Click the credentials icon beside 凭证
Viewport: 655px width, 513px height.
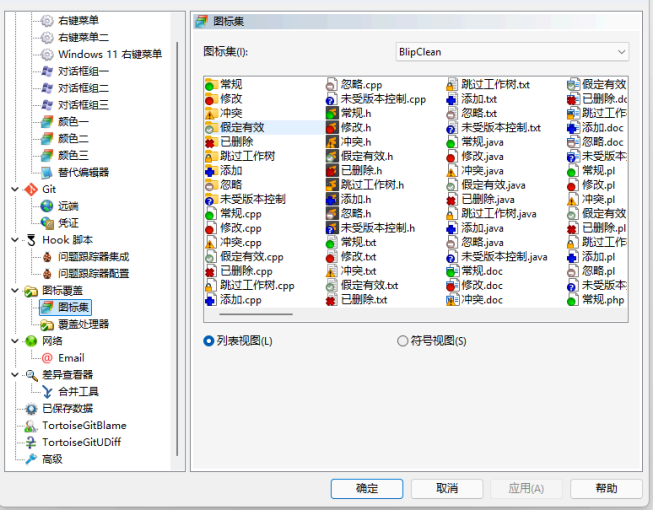point(47,224)
